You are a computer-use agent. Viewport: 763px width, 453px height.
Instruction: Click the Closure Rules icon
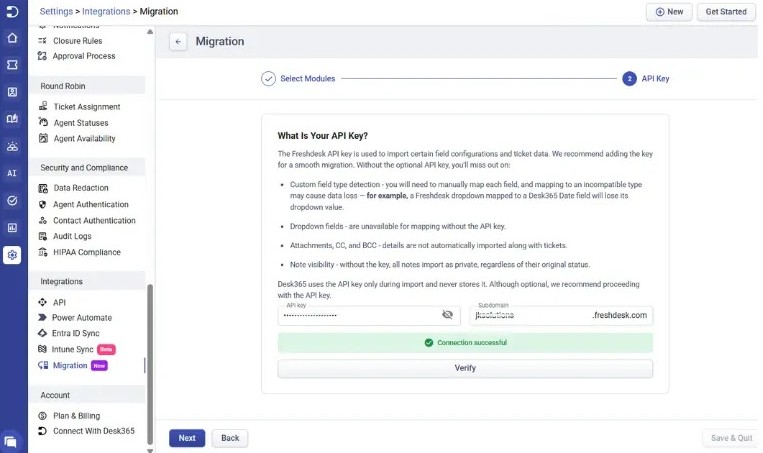[42, 41]
